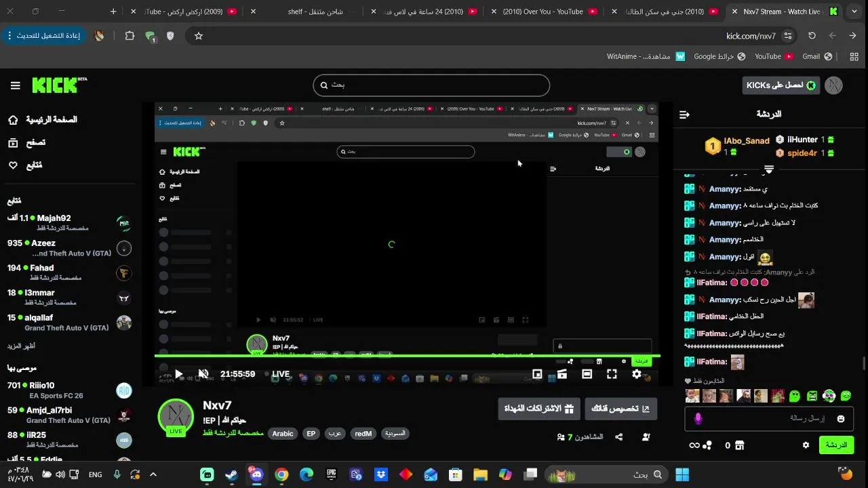Open recommended channel Riiio10

pyautogui.click(x=68, y=390)
